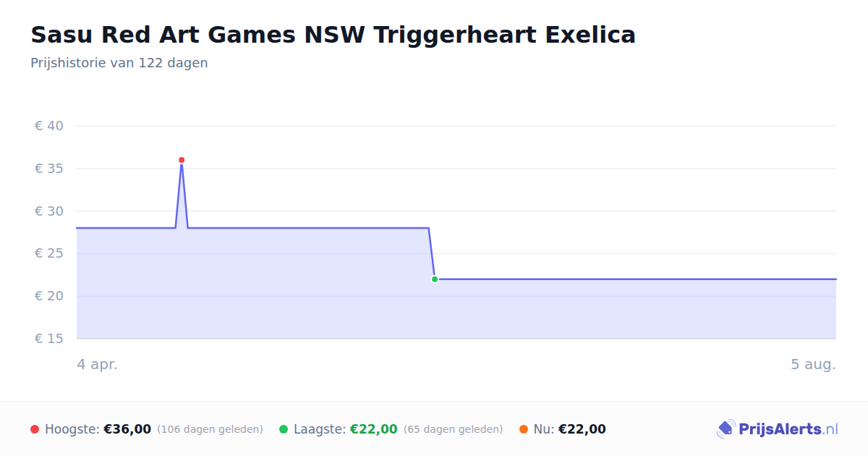Click the 106 dagen geleden note

210,429
